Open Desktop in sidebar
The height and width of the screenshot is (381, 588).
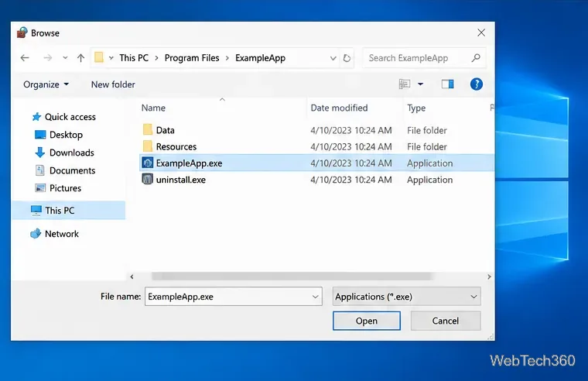pos(59,135)
